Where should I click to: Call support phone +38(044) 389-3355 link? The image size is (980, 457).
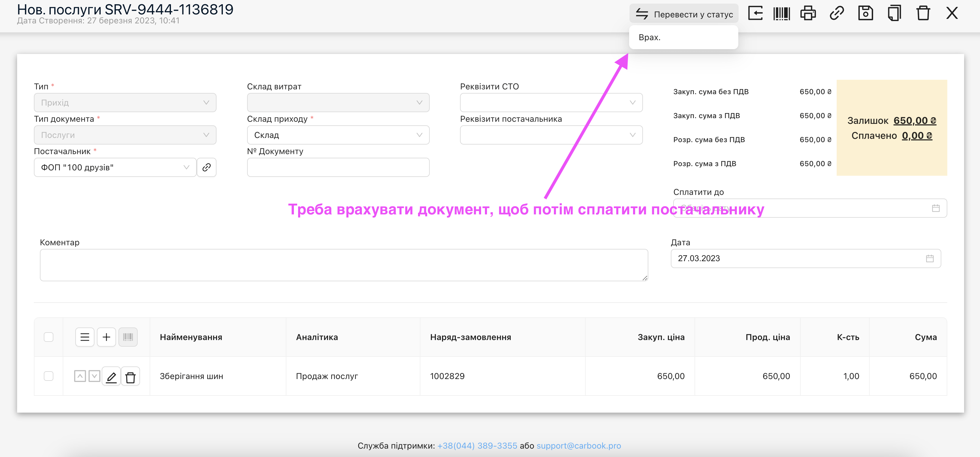tap(477, 446)
